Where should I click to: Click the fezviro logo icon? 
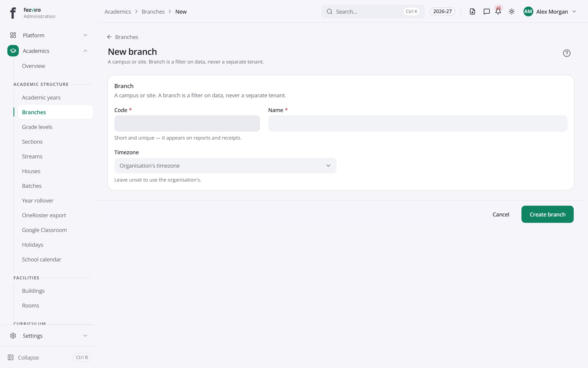coord(13,13)
